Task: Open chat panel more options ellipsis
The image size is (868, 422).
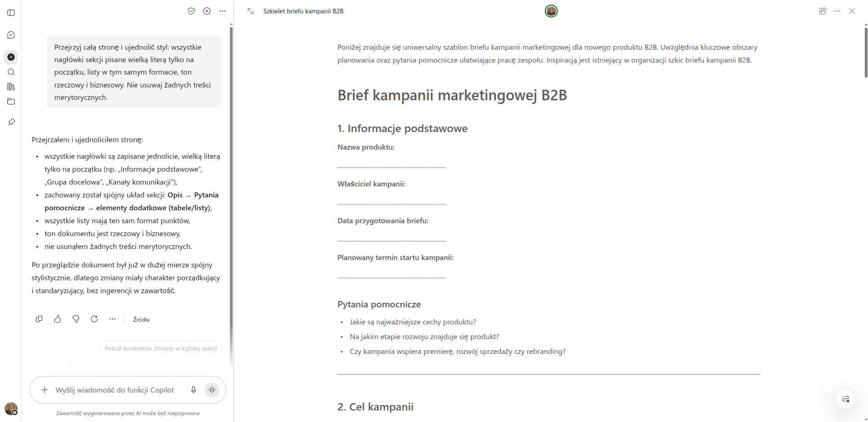Action: coord(223,11)
